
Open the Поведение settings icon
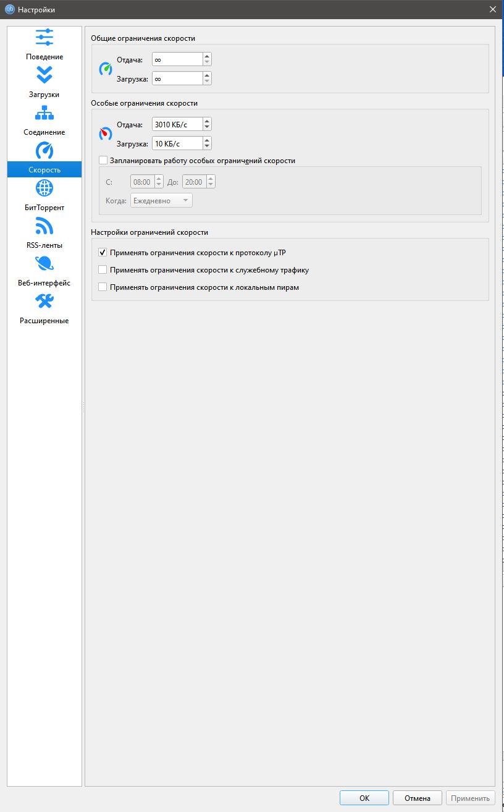pyautogui.click(x=44, y=38)
